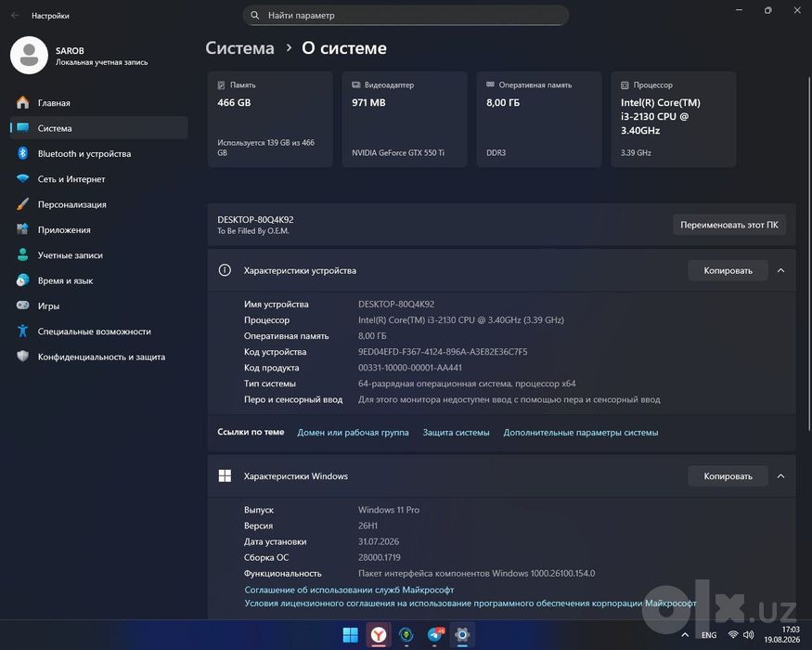
Task: Collapse the Характеристики устройства section
Action: pos(781,270)
